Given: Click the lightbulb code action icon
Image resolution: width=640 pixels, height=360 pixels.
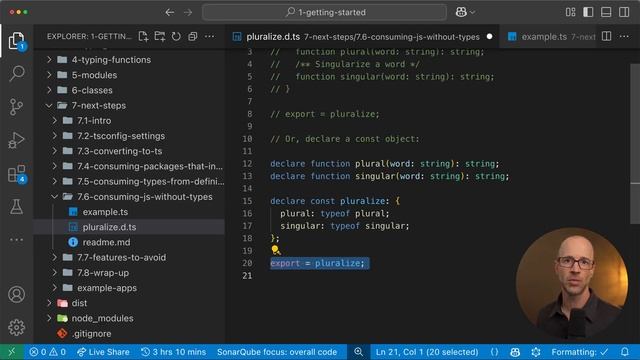Looking at the screenshot, I should pyautogui.click(x=276, y=250).
